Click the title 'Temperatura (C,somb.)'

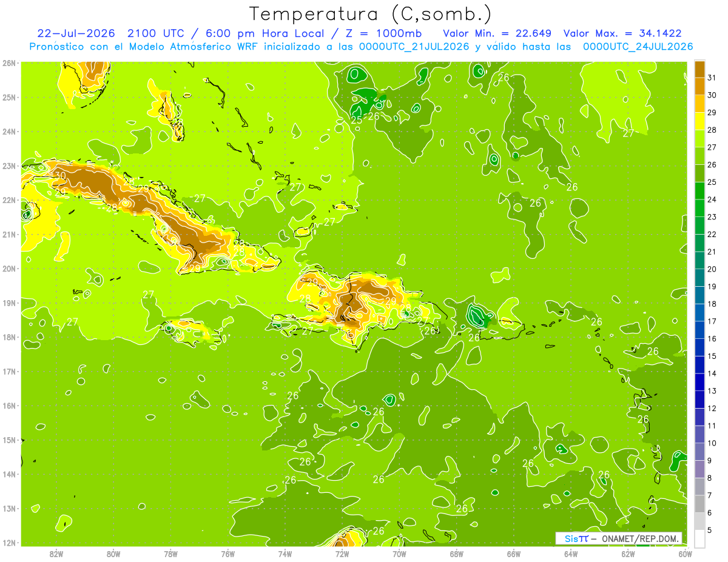(x=371, y=14)
